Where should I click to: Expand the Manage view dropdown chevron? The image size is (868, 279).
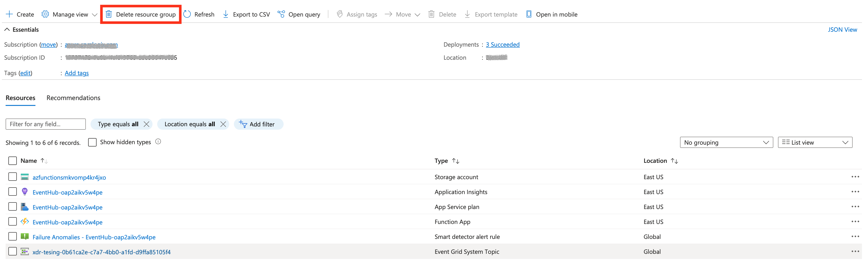(x=94, y=14)
